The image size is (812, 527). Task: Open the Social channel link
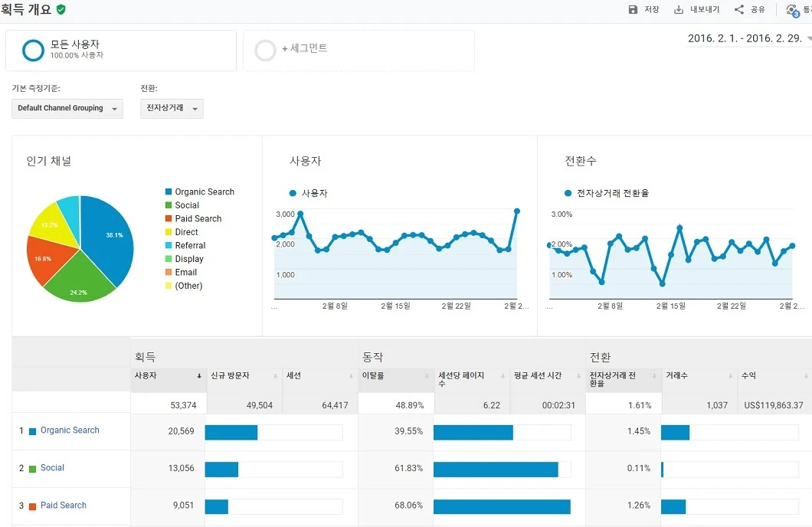pyautogui.click(x=52, y=468)
